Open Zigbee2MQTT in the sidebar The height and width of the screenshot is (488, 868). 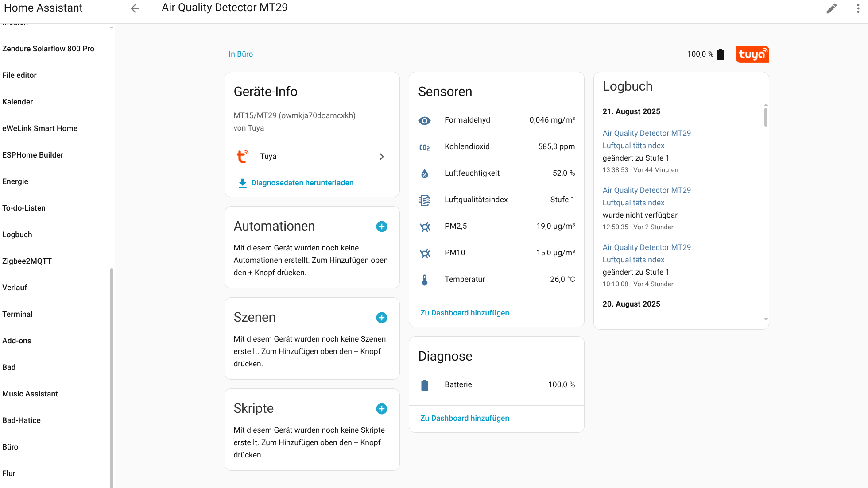pos(27,261)
